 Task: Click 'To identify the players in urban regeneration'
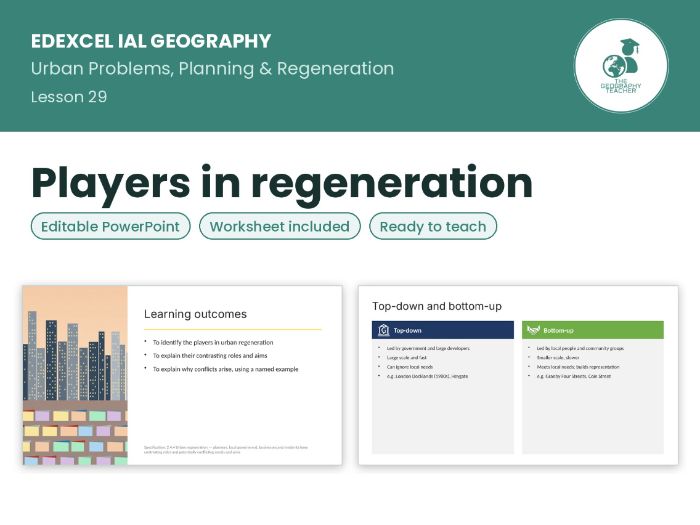tap(213, 342)
